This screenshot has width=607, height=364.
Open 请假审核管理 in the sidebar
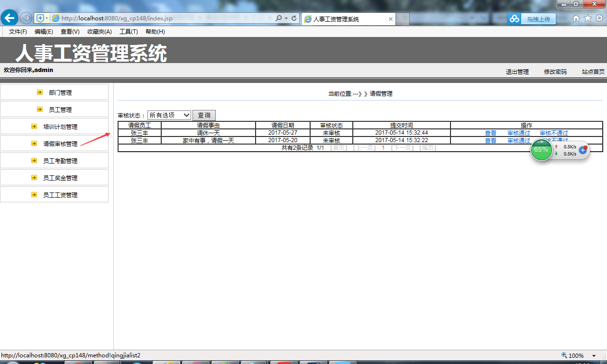coord(60,144)
